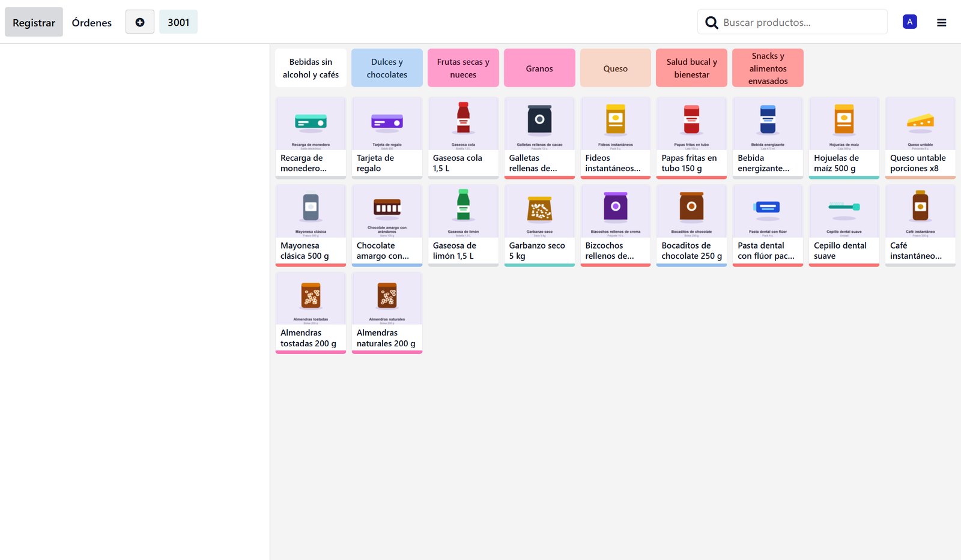Show Frutas secas y nueces category
Screen dimensions: 961x560
coord(463,68)
